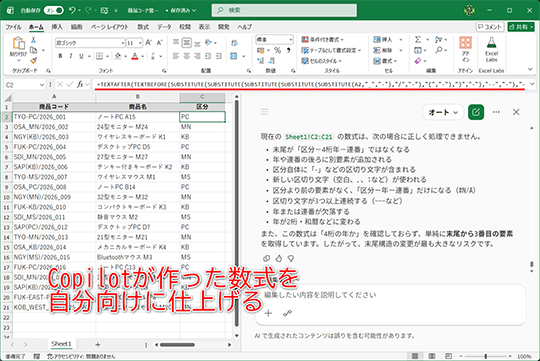Screen dimensions: 540x361
Task: Click the thumbs up icon in Copilot
Action: click(279, 258)
